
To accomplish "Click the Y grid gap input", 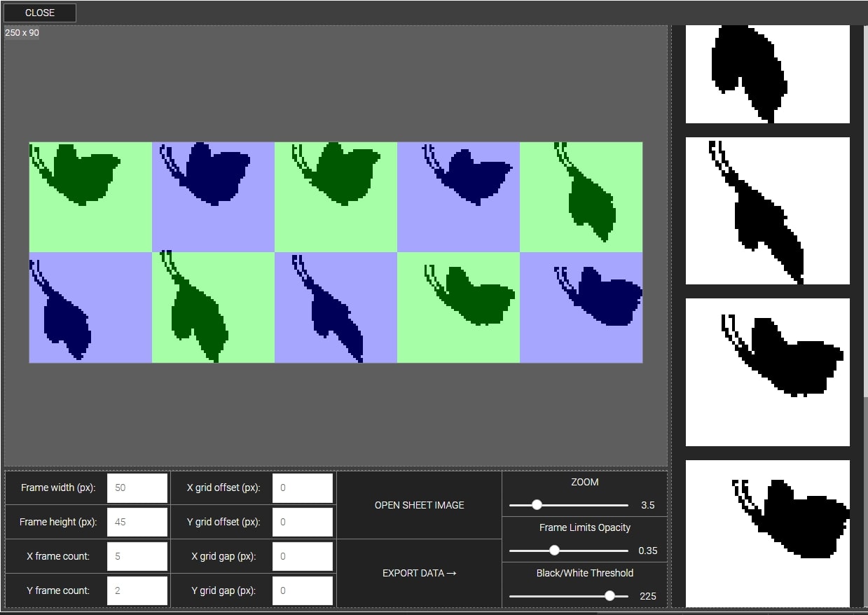I will pyautogui.click(x=302, y=590).
